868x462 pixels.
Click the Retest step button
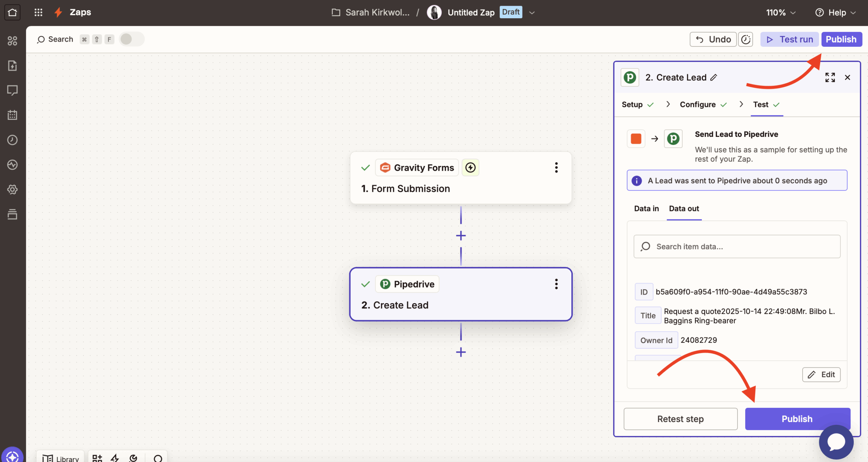[x=680, y=419]
